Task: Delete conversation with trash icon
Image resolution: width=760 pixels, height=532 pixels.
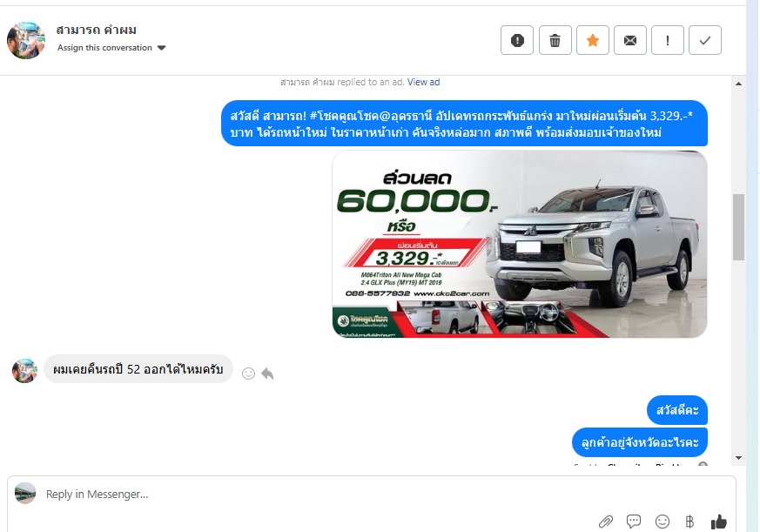Action: pos(555,40)
